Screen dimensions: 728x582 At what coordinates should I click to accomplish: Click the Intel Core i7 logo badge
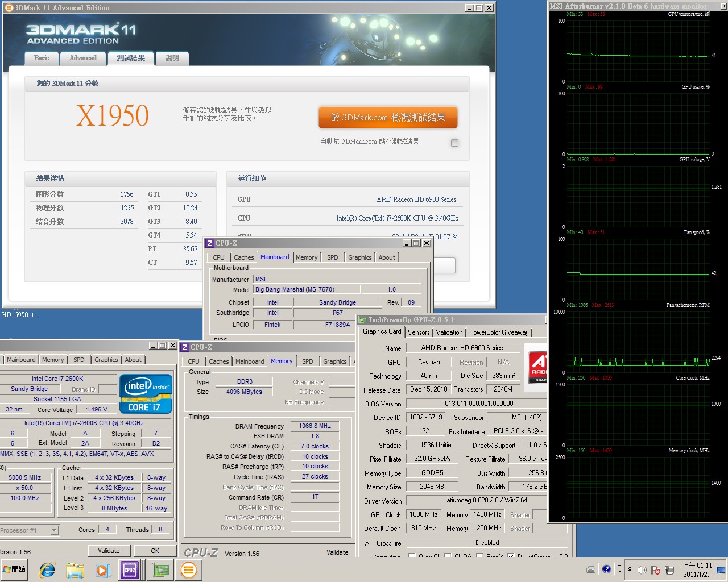[x=146, y=393]
